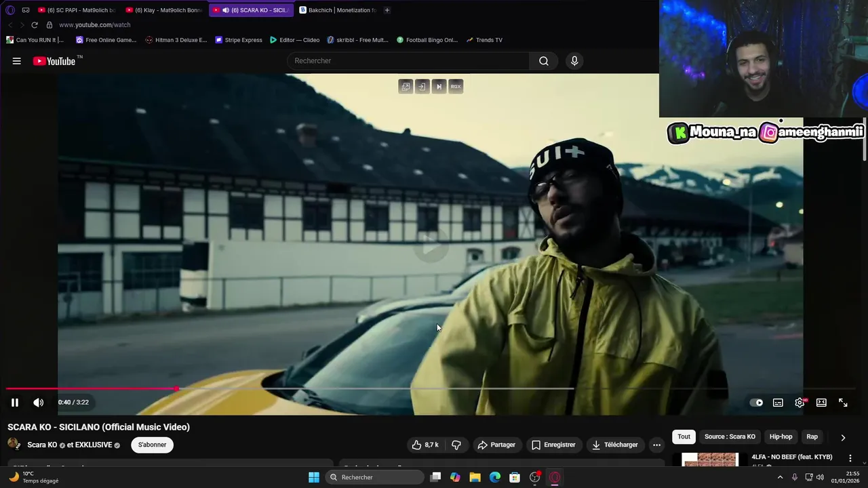
Task: Open the Scara KO channel name link
Action: pyautogui.click(x=42, y=445)
